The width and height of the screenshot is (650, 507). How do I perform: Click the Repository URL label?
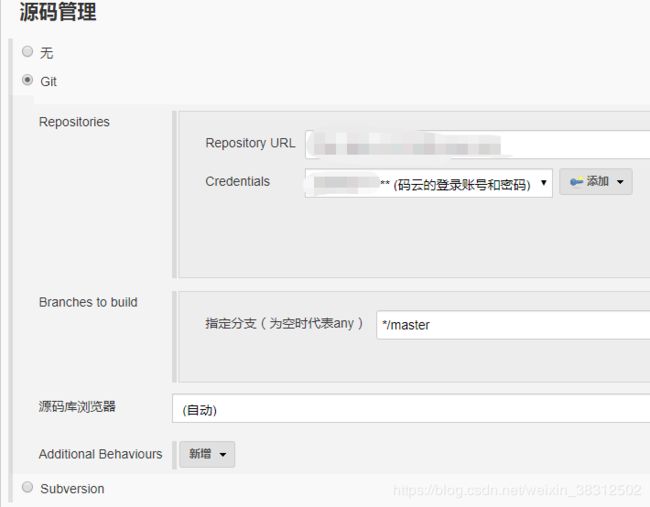tap(250, 143)
